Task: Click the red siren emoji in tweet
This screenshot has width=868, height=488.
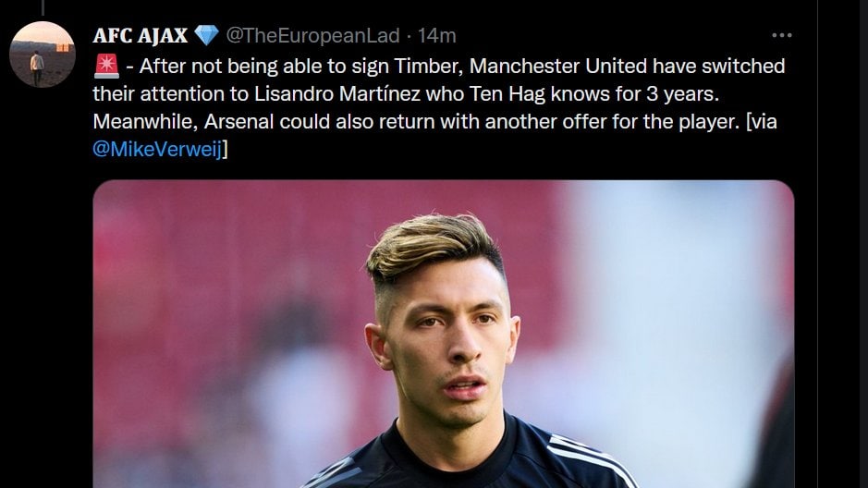Action: pyautogui.click(x=107, y=67)
